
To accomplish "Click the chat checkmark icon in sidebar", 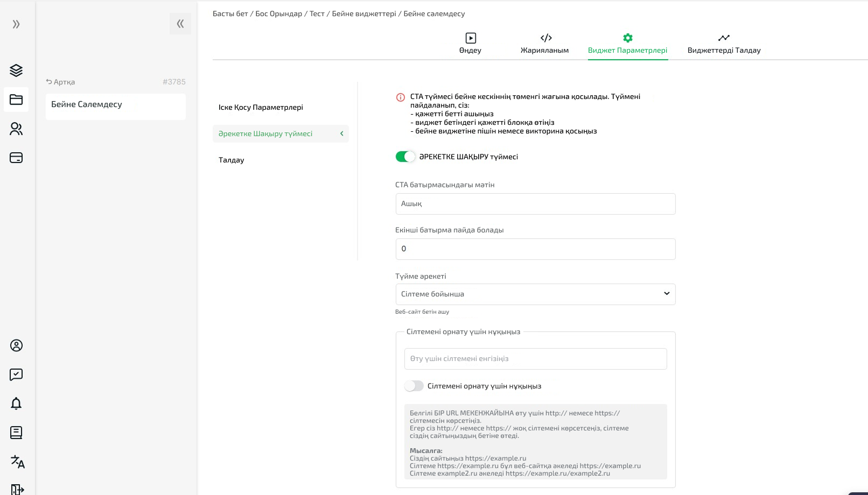I will (x=16, y=374).
